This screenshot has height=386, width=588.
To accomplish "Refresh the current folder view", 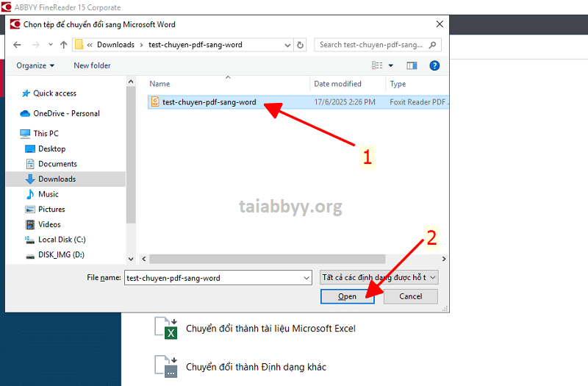I will (301, 45).
